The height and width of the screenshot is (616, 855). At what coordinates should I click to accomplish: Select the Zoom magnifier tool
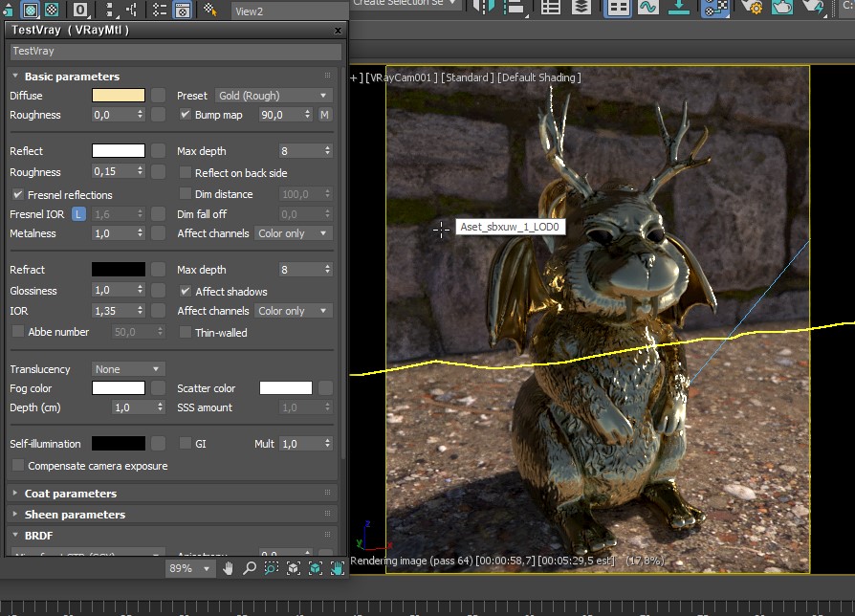point(250,568)
